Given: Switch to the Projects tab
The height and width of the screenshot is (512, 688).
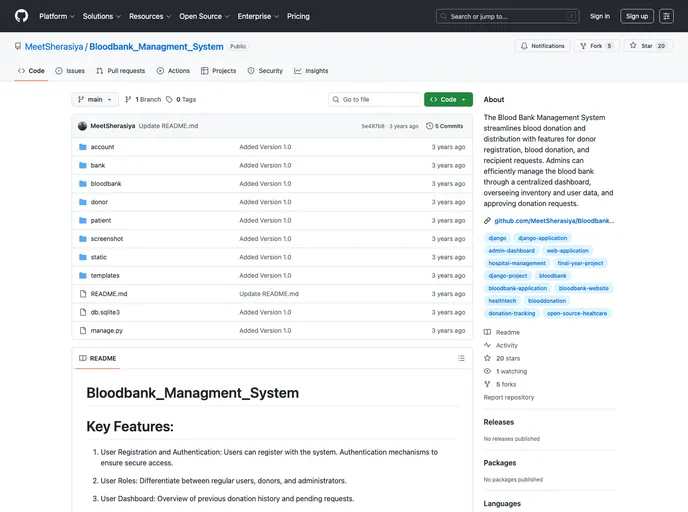Looking at the screenshot, I should click(x=219, y=71).
